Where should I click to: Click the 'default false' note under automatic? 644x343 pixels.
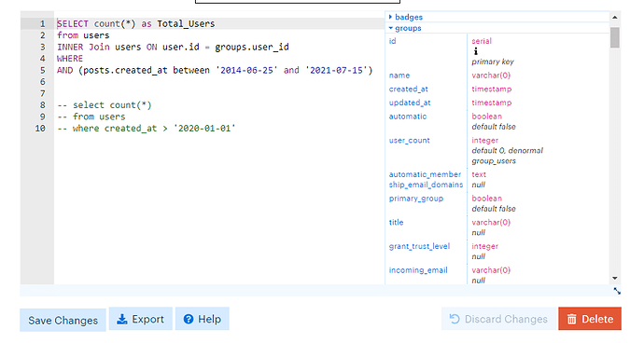coord(494,127)
